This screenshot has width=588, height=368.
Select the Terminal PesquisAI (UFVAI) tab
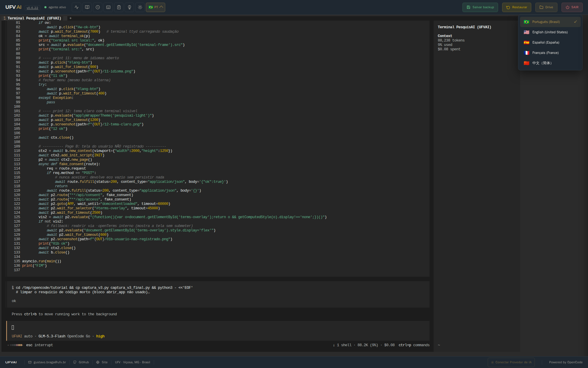(34, 18)
